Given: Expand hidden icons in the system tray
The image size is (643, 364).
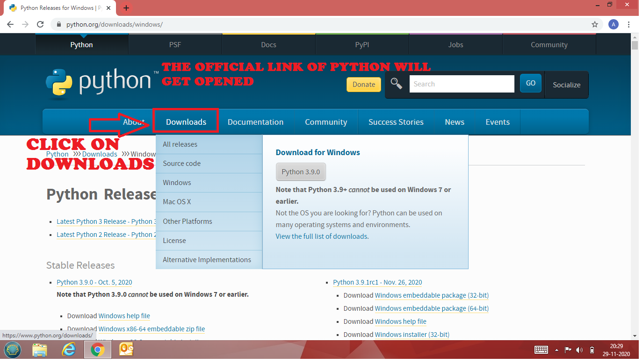Looking at the screenshot, I should point(556,350).
